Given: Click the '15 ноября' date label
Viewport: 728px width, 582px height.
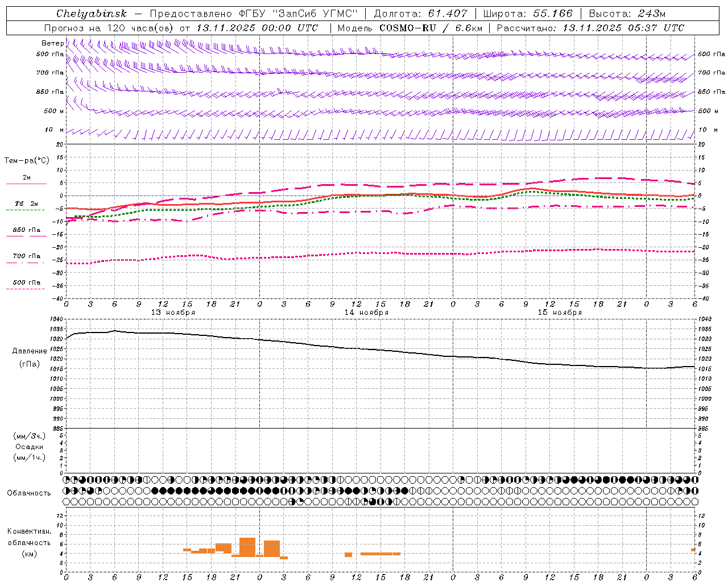Looking at the screenshot, I should click(x=560, y=313).
